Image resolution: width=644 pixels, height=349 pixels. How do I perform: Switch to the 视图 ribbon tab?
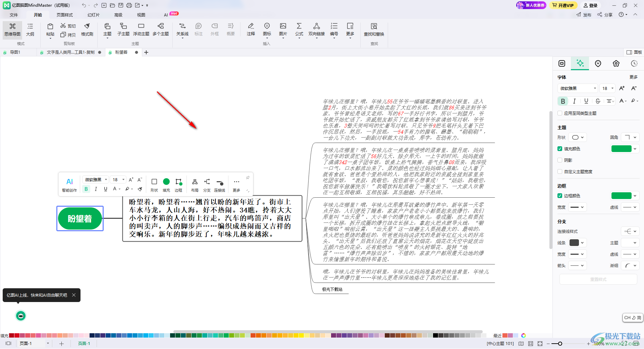tap(141, 15)
